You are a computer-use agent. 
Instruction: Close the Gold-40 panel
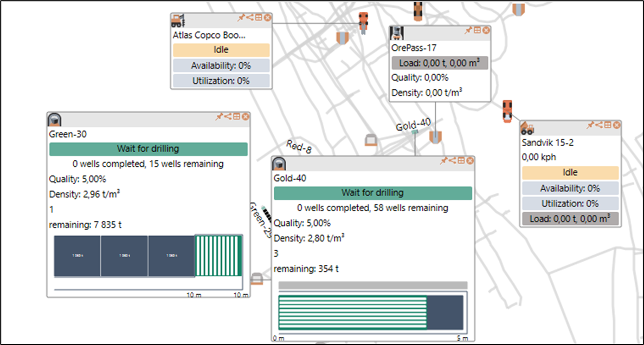[471, 160]
